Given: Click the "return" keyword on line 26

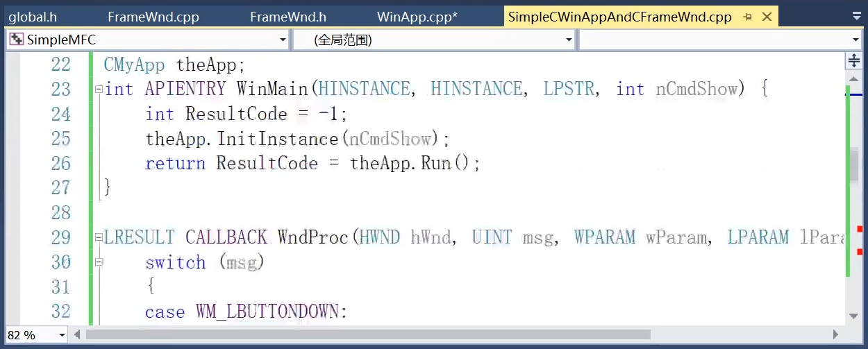Looking at the screenshot, I should 176,164.
